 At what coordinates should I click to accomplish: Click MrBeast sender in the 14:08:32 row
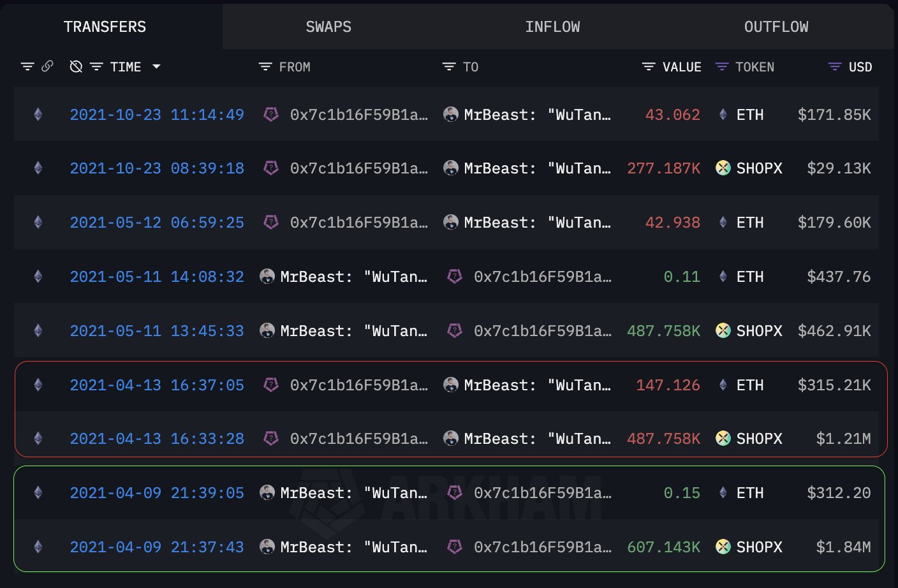(x=353, y=277)
